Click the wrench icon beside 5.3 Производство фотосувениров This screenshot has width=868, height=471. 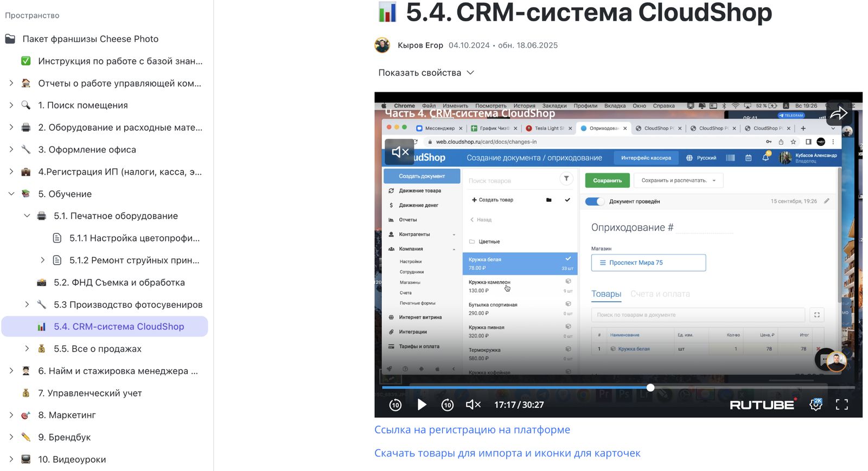click(41, 304)
